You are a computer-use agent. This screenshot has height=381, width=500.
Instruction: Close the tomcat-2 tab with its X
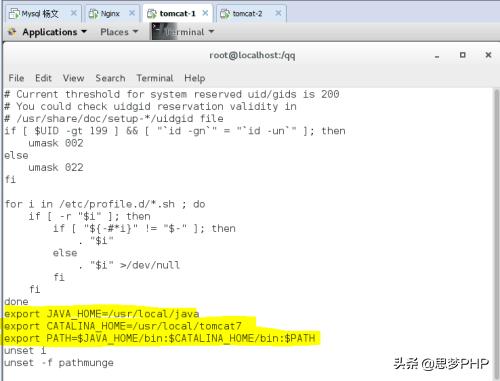click(x=278, y=13)
